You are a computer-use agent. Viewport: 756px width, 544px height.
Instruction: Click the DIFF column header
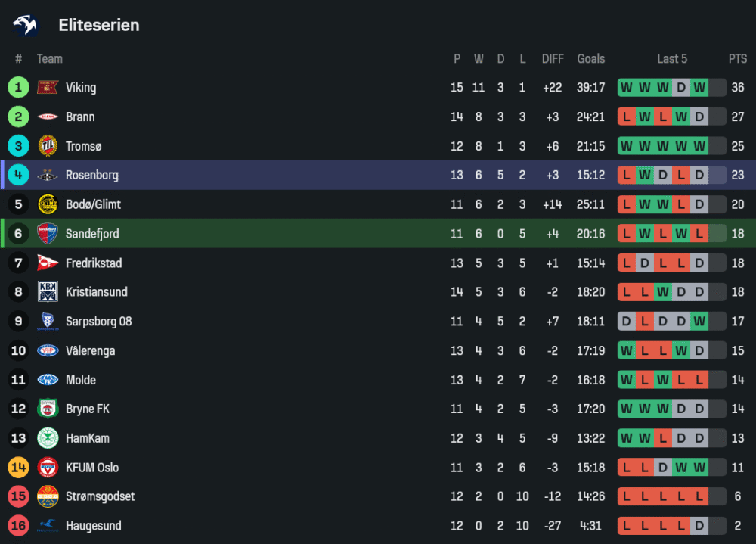pyautogui.click(x=552, y=59)
